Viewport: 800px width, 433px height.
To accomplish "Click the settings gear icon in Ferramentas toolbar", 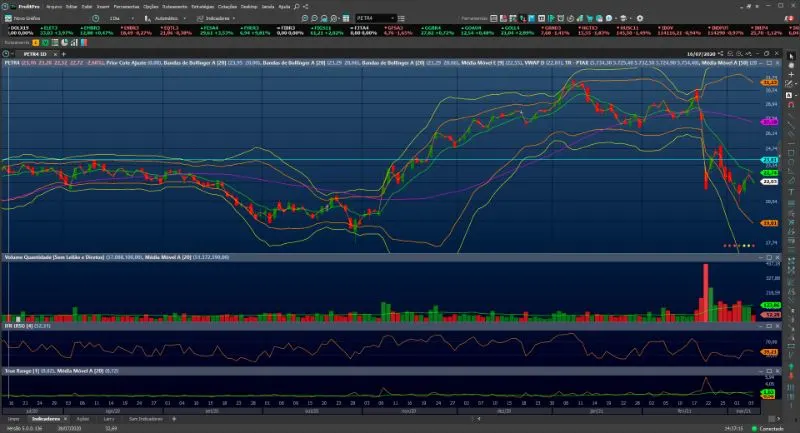I will (x=640, y=18).
